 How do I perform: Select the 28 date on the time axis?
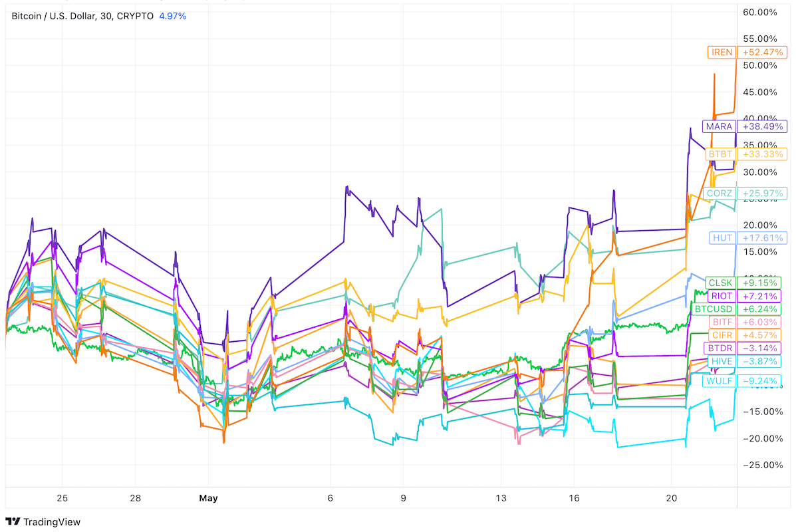(x=135, y=497)
